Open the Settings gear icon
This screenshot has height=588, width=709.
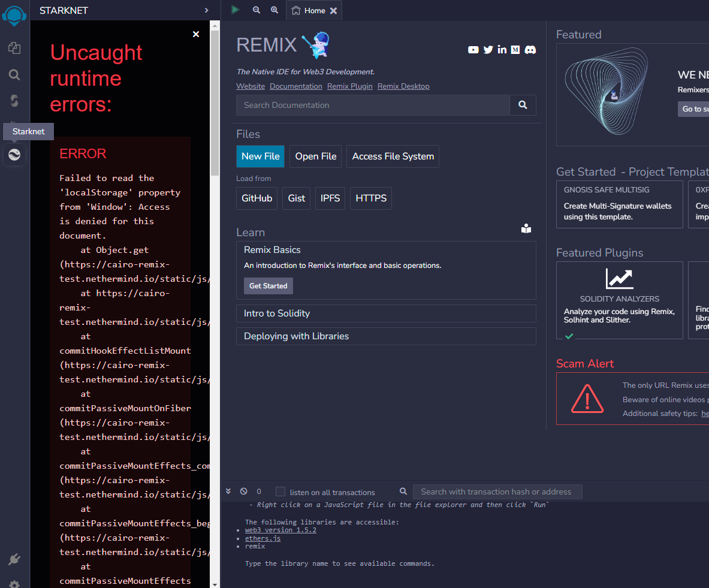14,584
